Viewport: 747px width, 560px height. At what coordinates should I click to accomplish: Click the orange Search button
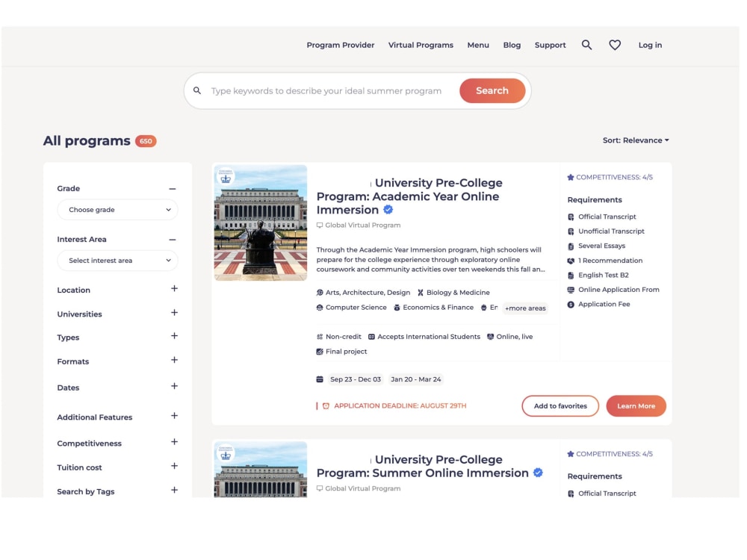(x=492, y=90)
